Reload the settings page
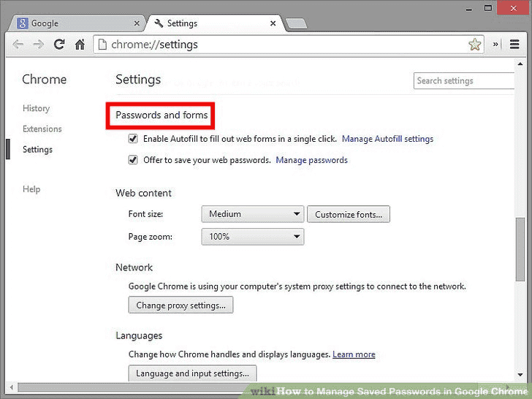 [x=59, y=44]
